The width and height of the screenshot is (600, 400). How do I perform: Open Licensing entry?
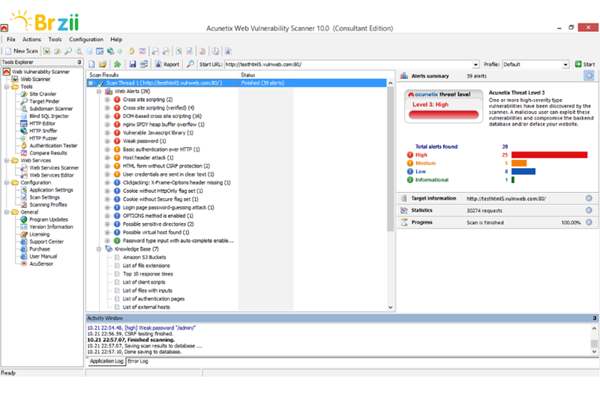pyautogui.click(x=39, y=234)
